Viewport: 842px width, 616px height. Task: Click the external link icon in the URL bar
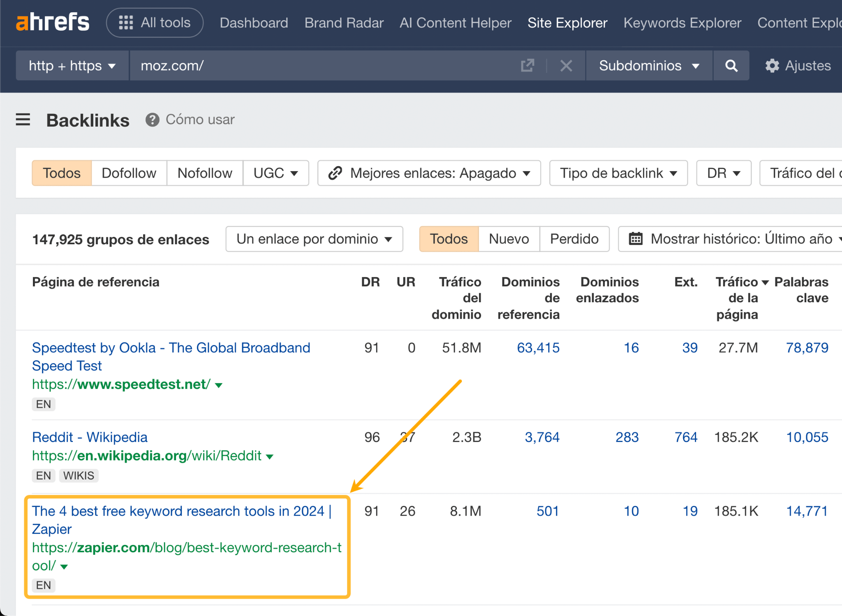527,65
